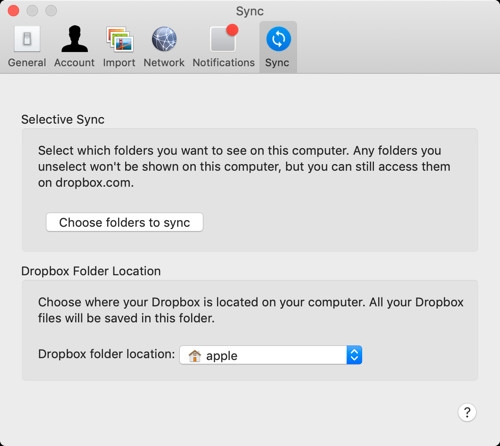
Task: Show the Network tab label
Action: [x=164, y=63]
